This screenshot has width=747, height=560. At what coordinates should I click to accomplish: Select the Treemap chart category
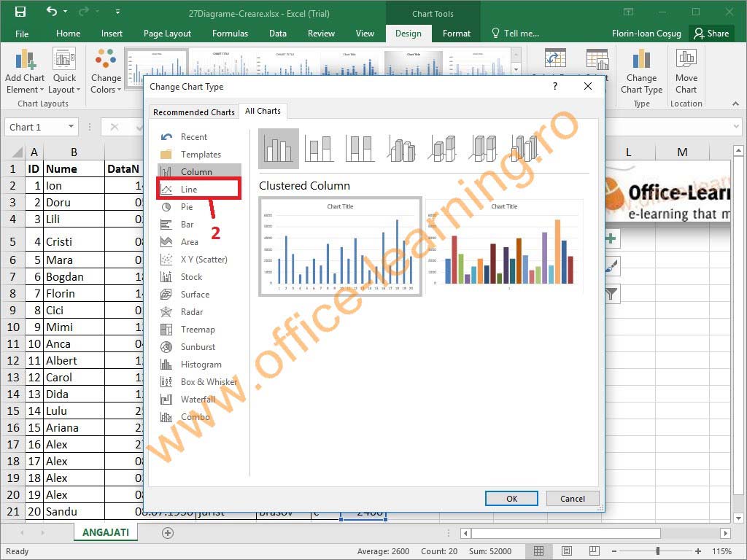199,330
